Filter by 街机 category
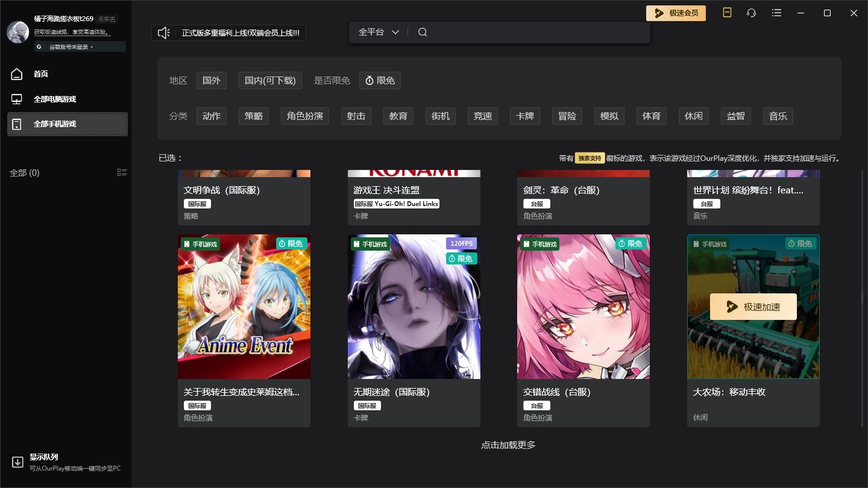Image resolution: width=868 pixels, height=488 pixels. coord(441,116)
